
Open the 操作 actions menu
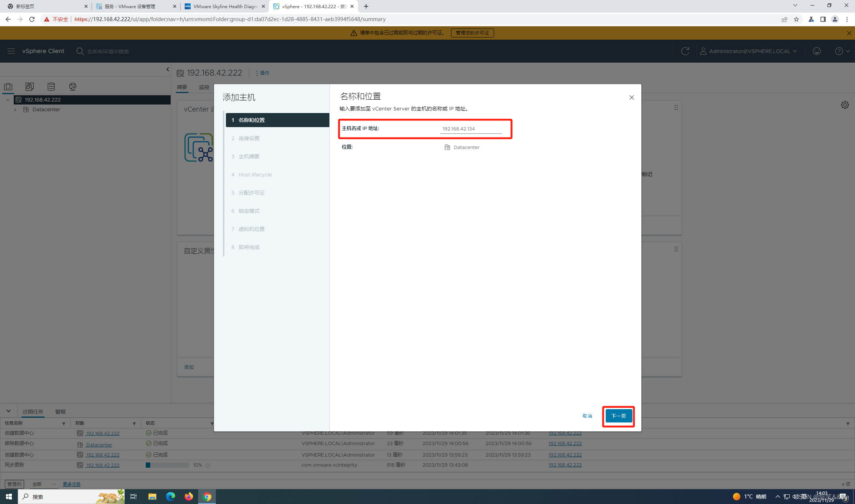tap(263, 73)
